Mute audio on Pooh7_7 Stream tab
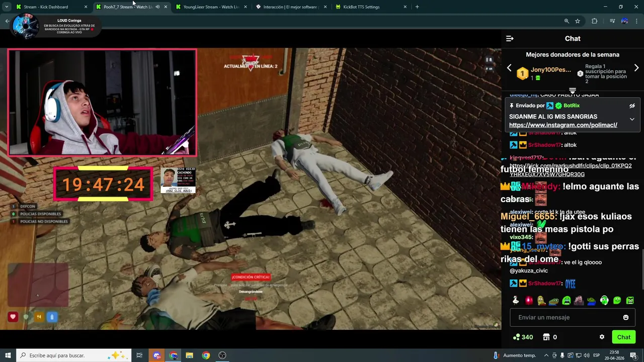Viewport: 644px width, 362px height. [x=157, y=7]
